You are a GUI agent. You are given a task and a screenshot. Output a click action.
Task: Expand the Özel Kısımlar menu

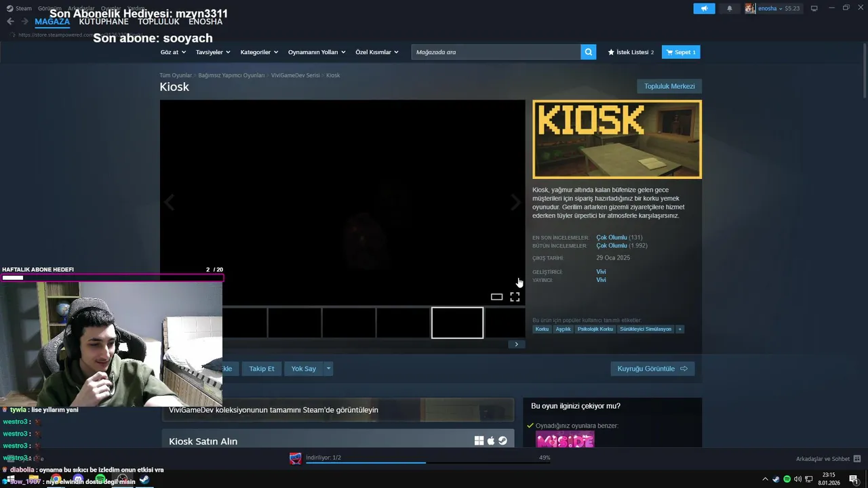coord(377,52)
